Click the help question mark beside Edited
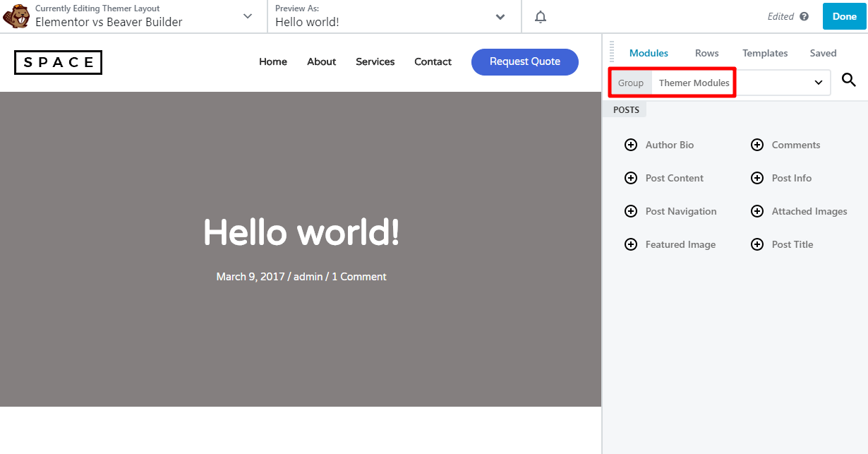868x454 pixels. point(804,16)
